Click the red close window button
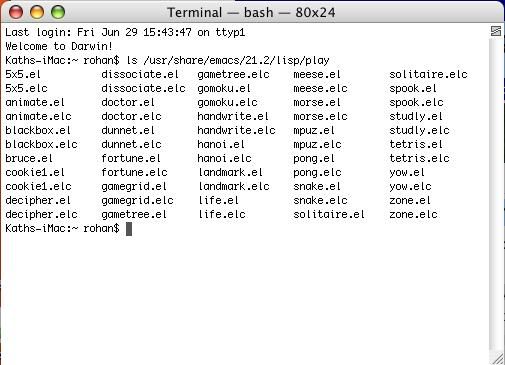The height and width of the screenshot is (365, 505). (16, 12)
